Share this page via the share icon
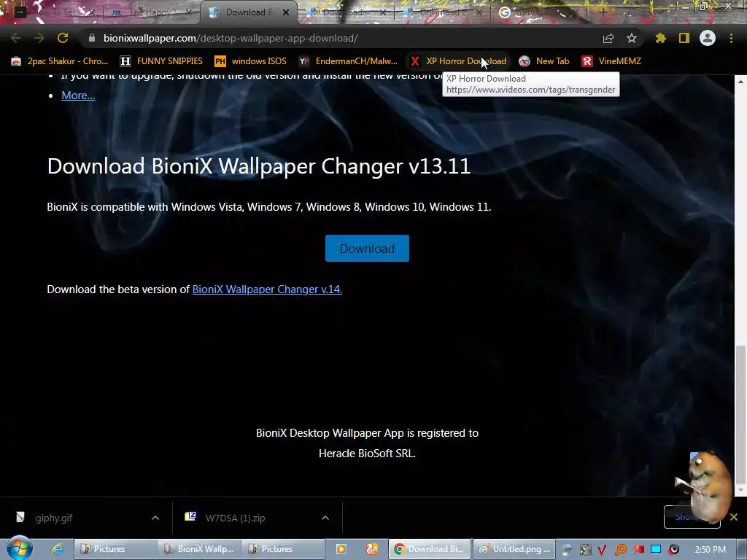747x560 pixels. 608,38
